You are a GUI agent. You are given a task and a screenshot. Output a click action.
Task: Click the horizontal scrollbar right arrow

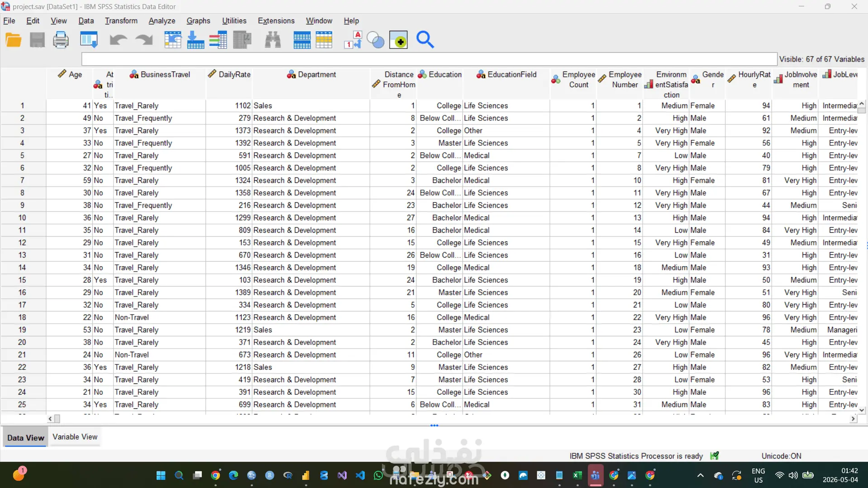[853, 419]
